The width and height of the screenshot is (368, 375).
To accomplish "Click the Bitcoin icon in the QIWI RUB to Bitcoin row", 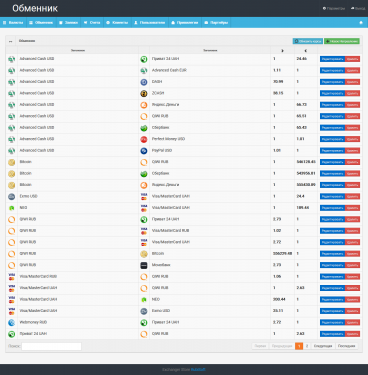I will click(x=144, y=254).
